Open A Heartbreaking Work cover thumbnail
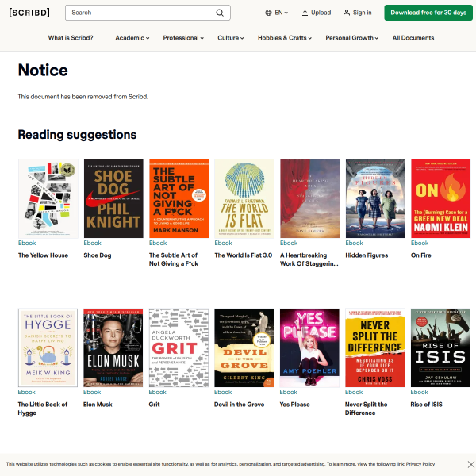This screenshot has height=476, width=476. (x=309, y=198)
